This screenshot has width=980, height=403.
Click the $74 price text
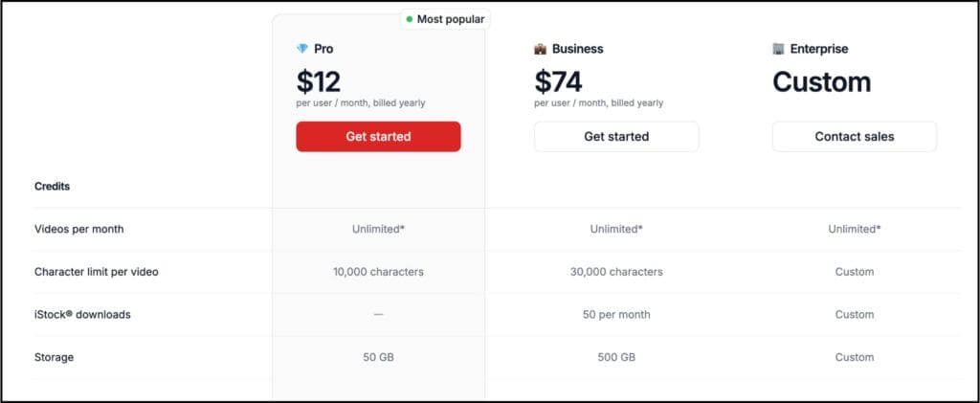pyautogui.click(x=558, y=82)
